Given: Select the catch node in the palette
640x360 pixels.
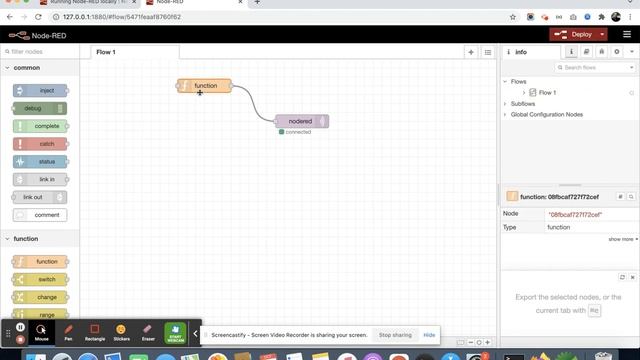Looking at the screenshot, I should point(40,144).
